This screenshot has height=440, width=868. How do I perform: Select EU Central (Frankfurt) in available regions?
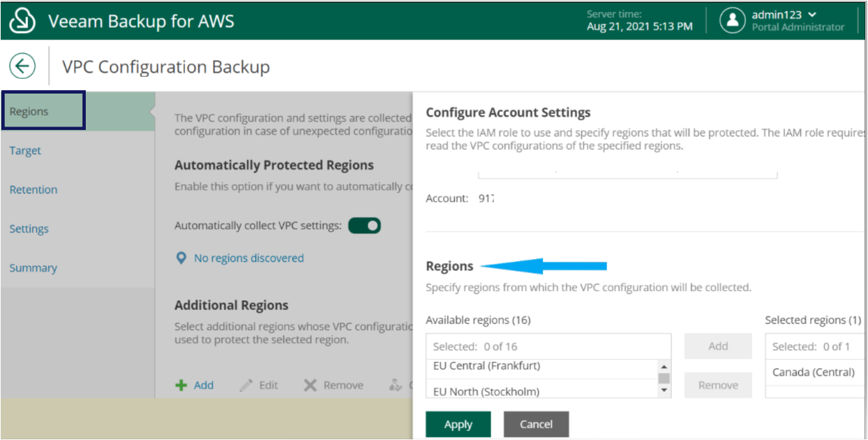543,367
